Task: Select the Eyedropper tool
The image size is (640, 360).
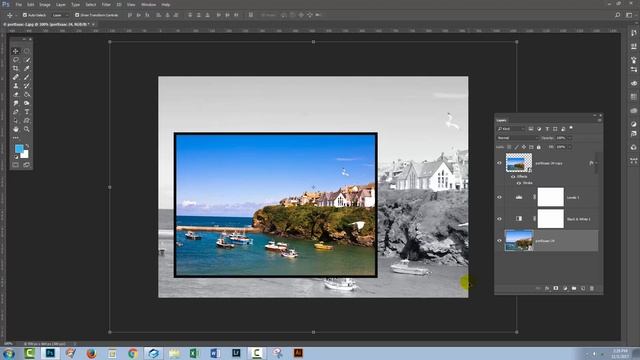Action: point(27,68)
